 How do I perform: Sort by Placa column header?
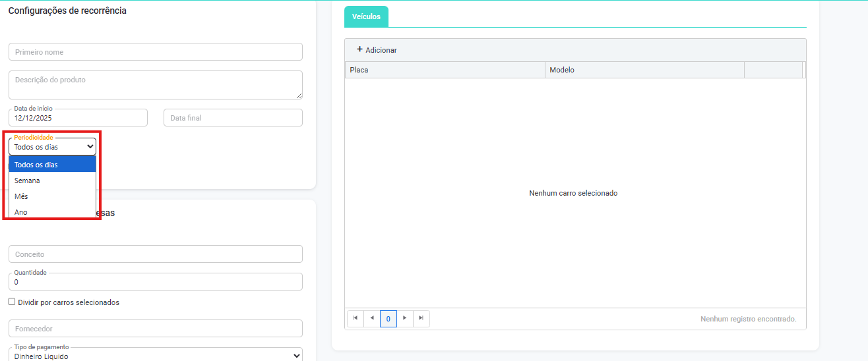[x=445, y=70]
